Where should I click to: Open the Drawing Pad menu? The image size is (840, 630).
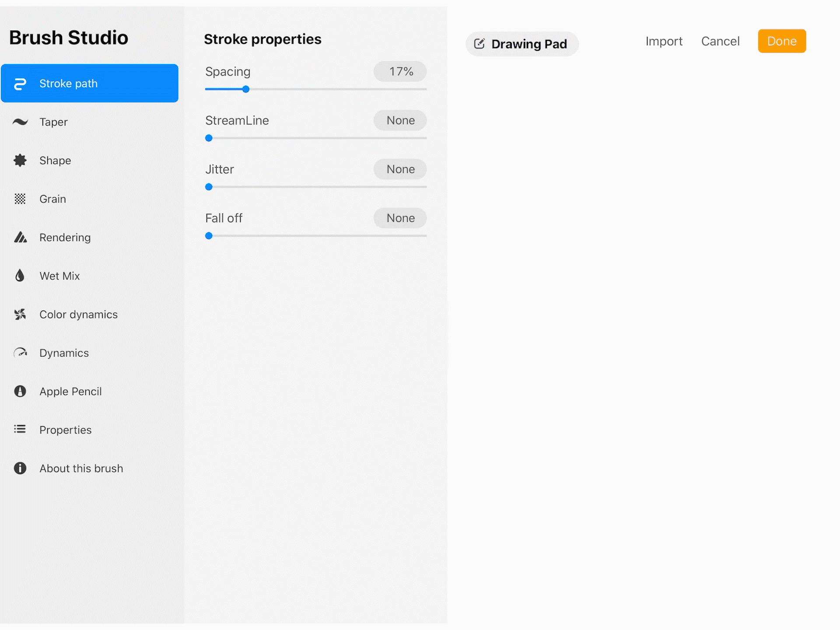[x=522, y=44]
